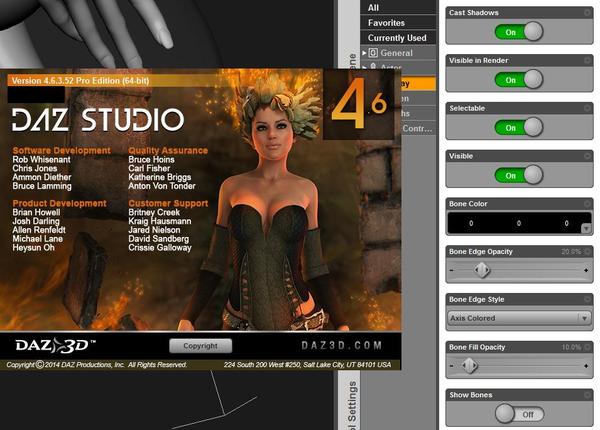
Task: Expand the General property group
Action: 364,53
